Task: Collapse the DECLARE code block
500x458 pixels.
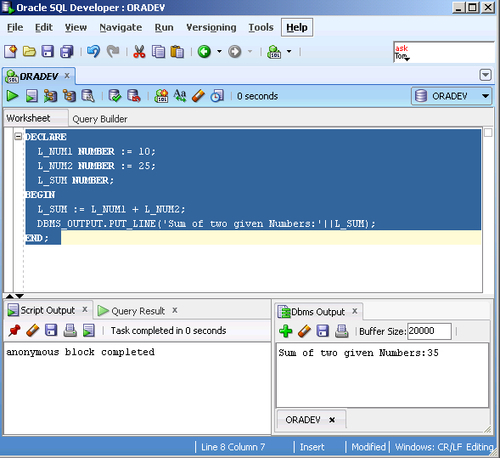Action: 18,137
